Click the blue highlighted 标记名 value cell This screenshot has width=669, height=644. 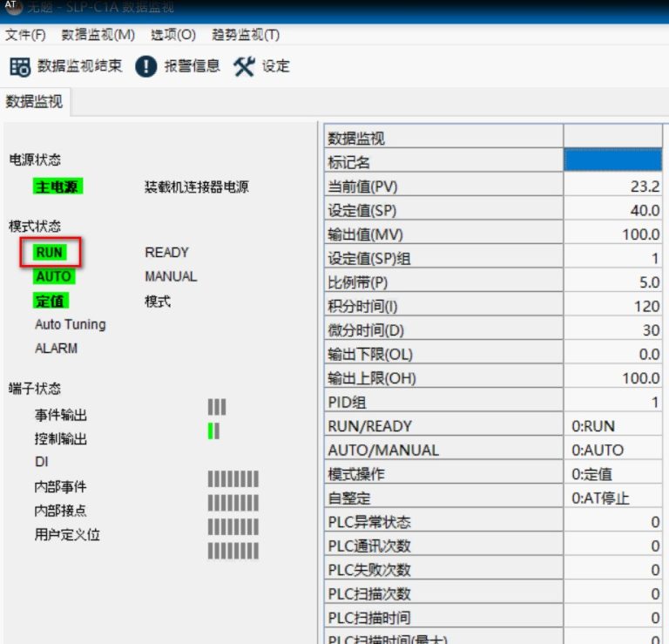[613, 161]
